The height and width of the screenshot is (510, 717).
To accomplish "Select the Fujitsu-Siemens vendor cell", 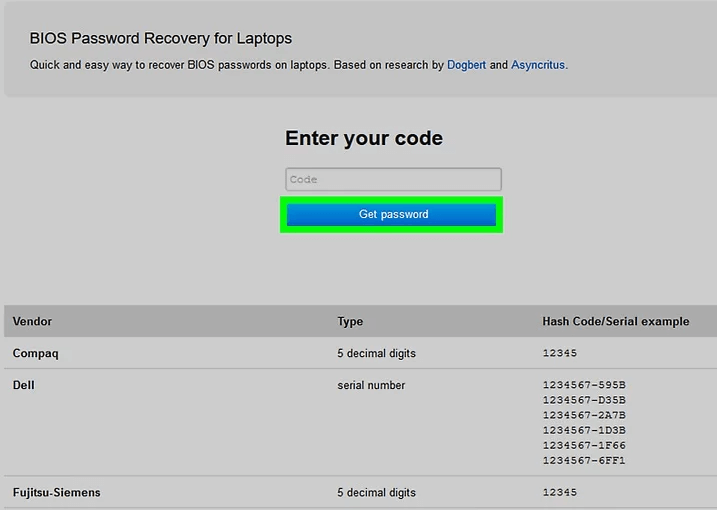I will point(57,493).
